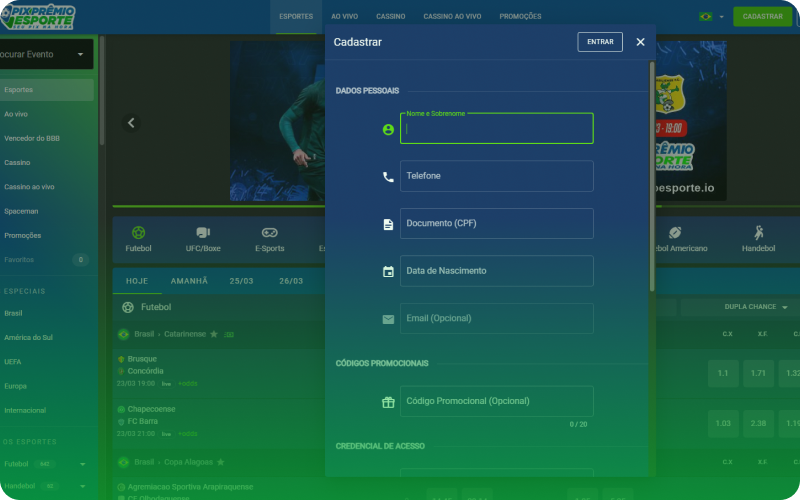
Task: Click the Código Promocional field
Action: tap(496, 401)
